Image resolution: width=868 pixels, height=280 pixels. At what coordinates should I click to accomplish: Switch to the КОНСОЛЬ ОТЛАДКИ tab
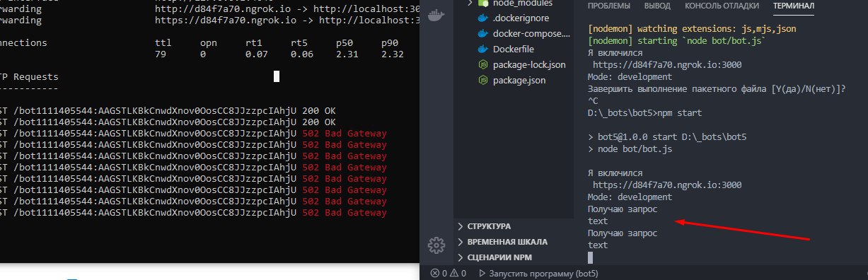click(722, 6)
